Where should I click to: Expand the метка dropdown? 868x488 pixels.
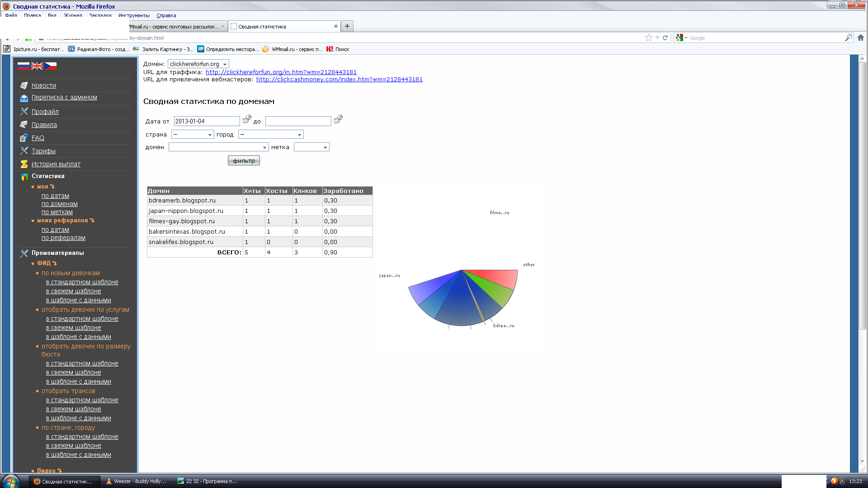[311, 147]
